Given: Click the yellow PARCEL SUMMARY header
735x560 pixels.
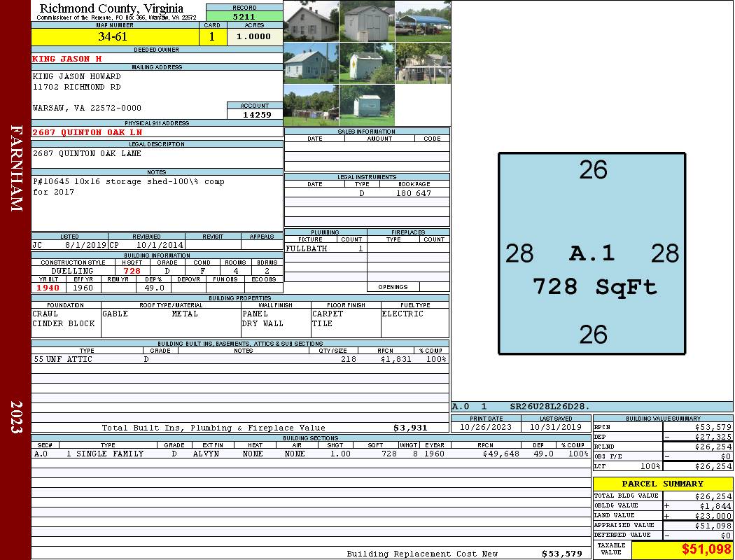Looking at the screenshot, I should click(663, 484).
